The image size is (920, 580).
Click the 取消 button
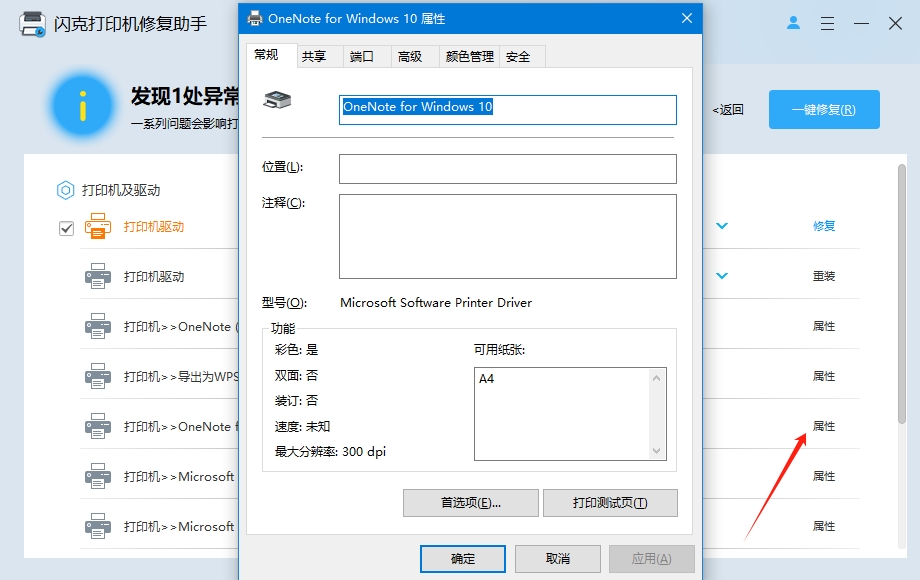click(x=557, y=559)
